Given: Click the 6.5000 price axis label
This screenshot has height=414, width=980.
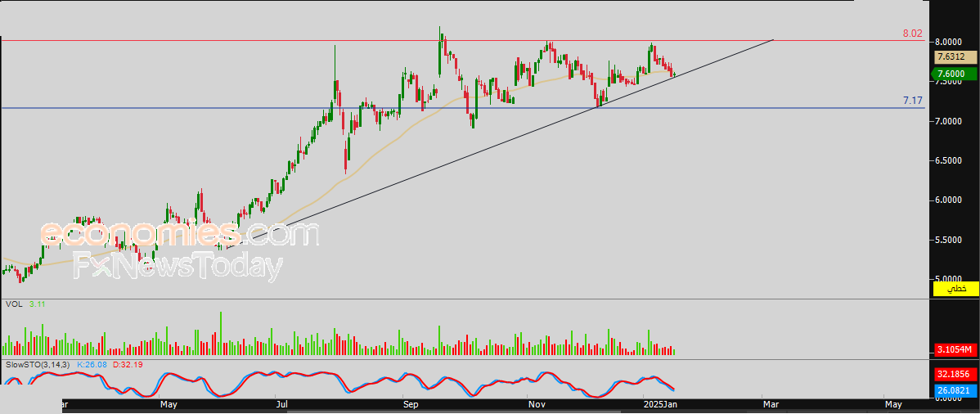Looking at the screenshot, I should pos(950,160).
